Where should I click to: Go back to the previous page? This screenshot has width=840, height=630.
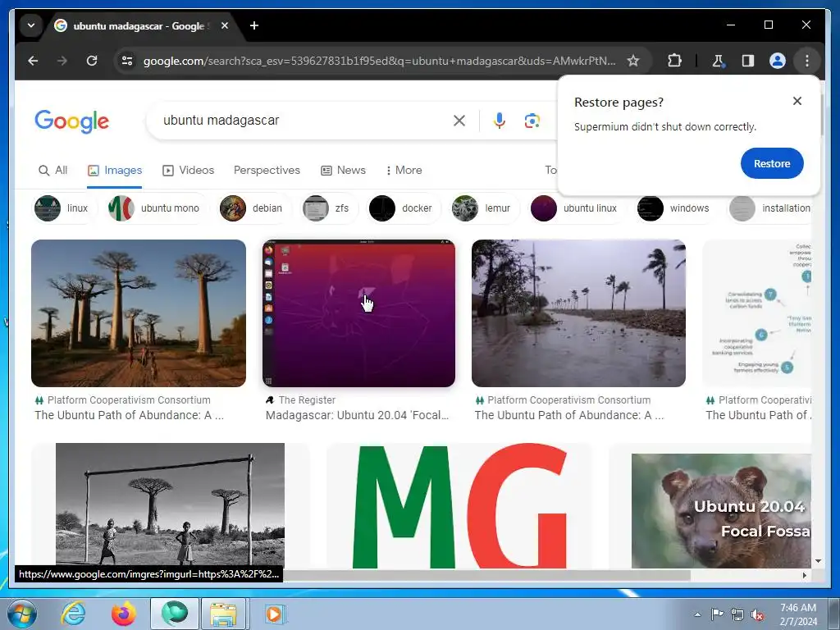[x=33, y=61]
